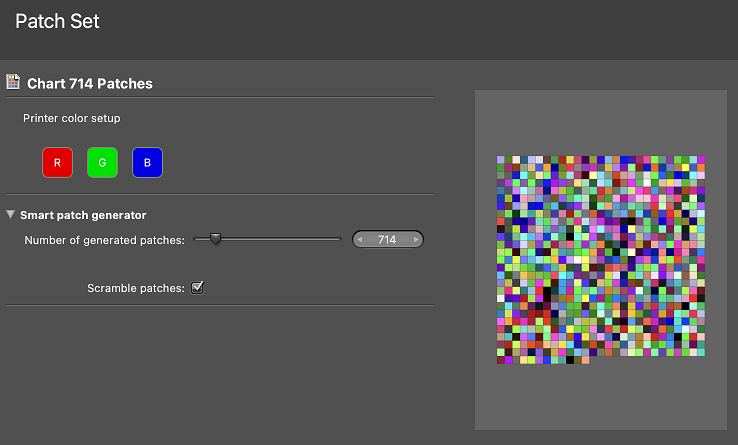Uncheck the Scramble patches checkbox
Screen dimensions: 738x445
(198, 288)
